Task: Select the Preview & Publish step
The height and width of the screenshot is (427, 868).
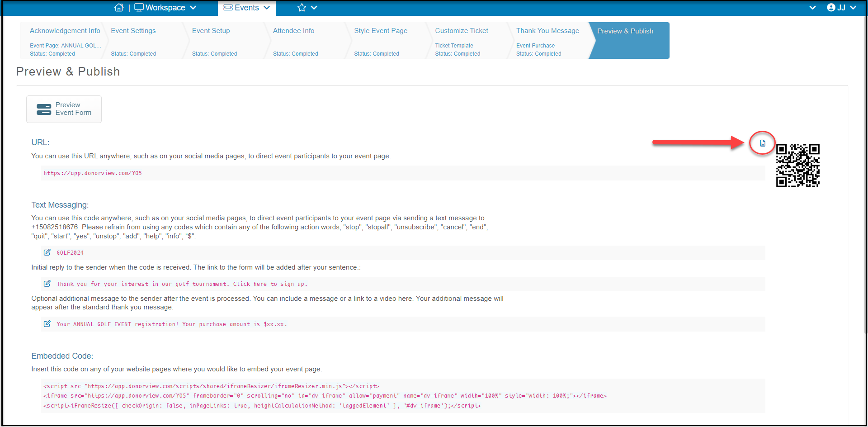Action: [629, 40]
